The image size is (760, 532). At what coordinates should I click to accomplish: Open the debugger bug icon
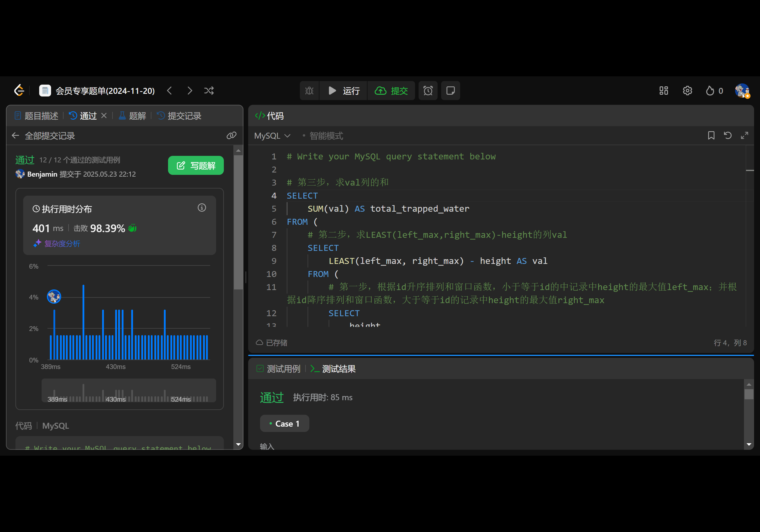coord(309,90)
